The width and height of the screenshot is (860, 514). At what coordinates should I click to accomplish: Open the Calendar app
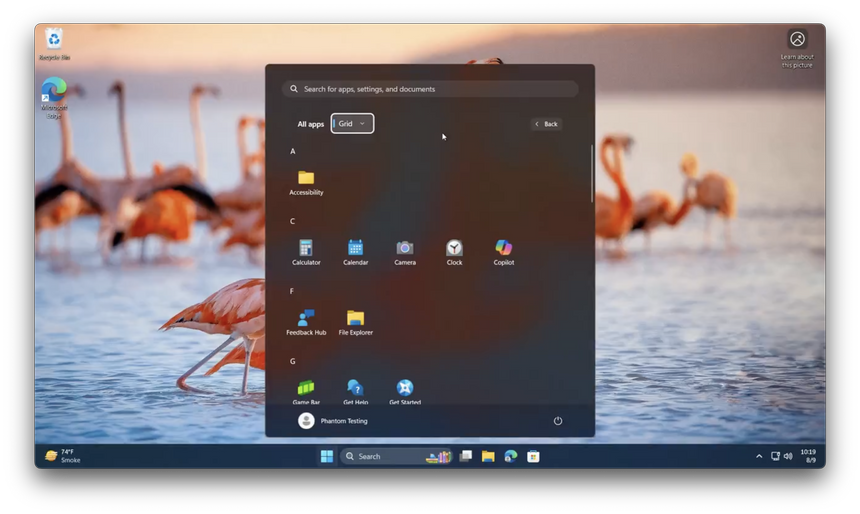355,252
